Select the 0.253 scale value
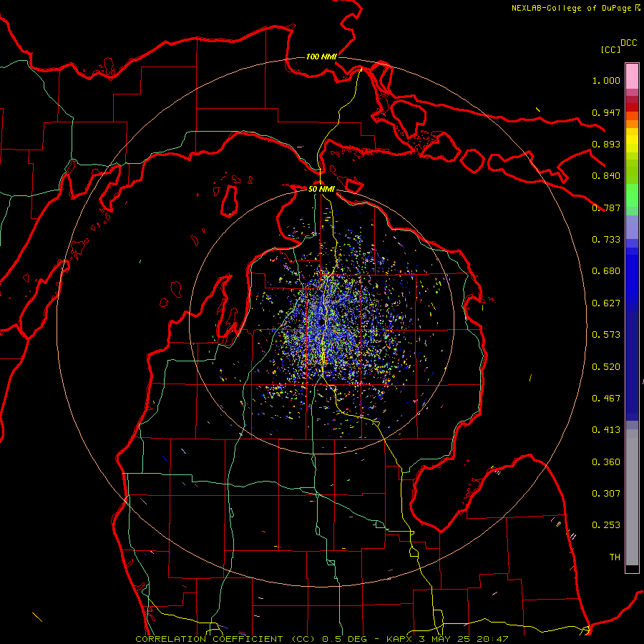This screenshot has height=644, width=644. (x=606, y=525)
